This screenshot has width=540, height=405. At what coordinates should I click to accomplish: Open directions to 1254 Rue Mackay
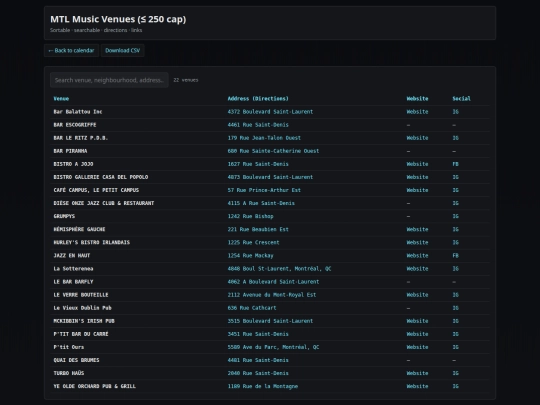coord(250,256)
